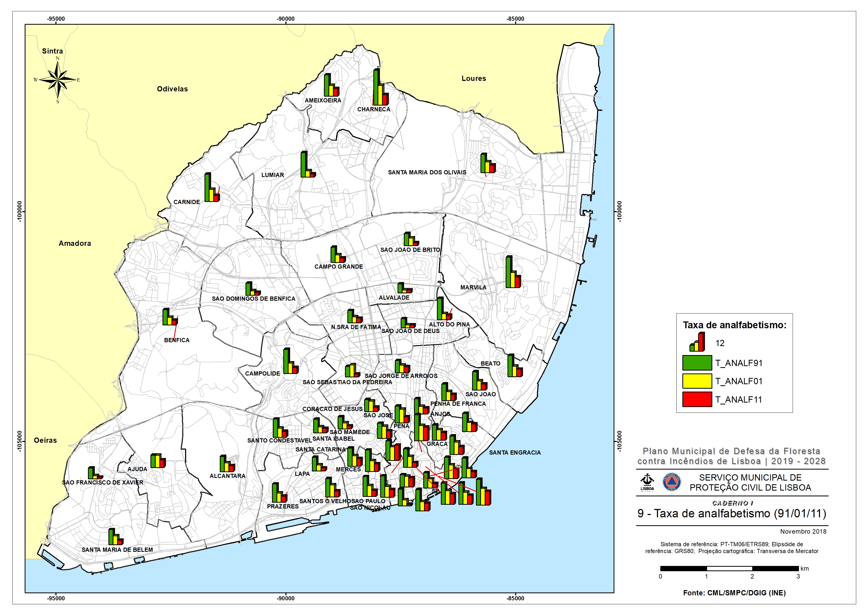Click the 'PENHA DE FRANCA' parish label
The image size is (868, 614).
click(x=458, y=404)
